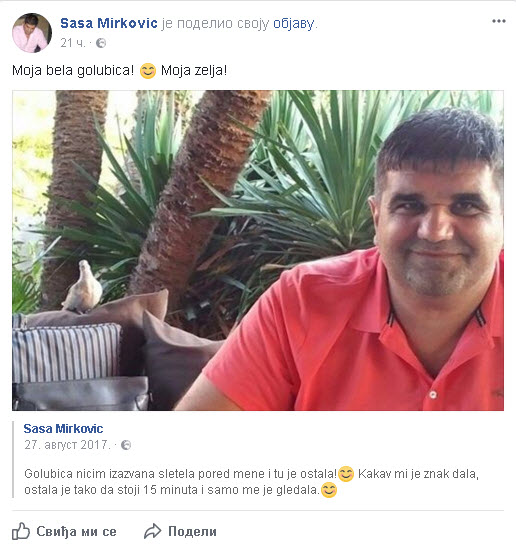
Task: Open Sasa Mirkovic name link in header
Action: (109, 23)
